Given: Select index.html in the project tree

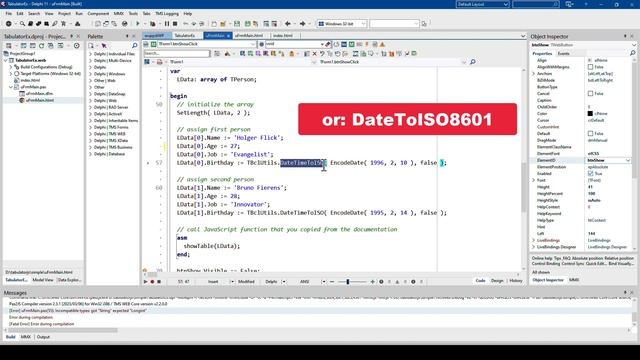Looking at the screenshot, I should 30,80.
